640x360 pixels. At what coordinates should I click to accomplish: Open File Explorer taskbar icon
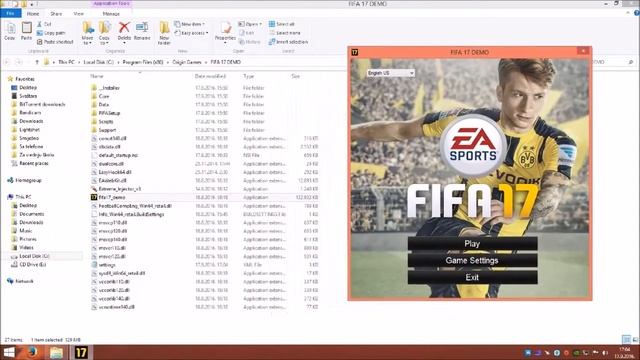(x=56, y=352)
